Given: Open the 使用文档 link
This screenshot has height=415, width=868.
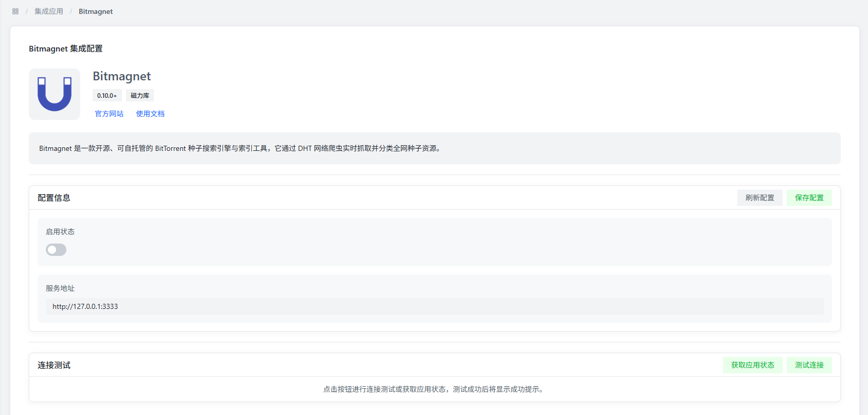Looking at the screenshot, I should (x=150, y=114).
